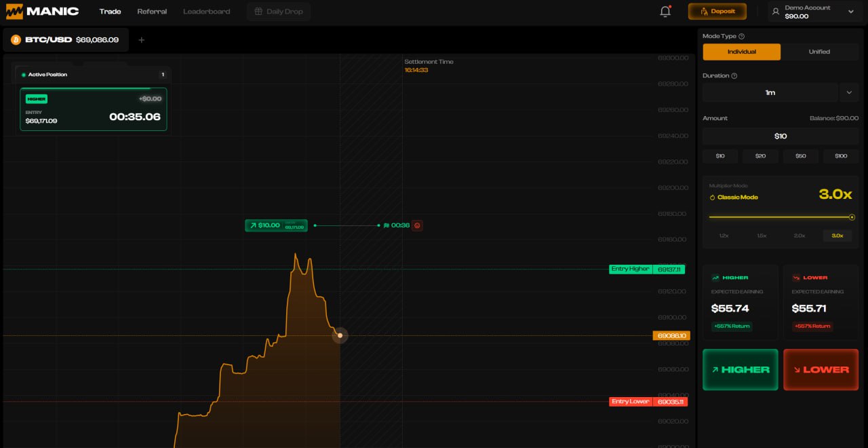868x448 pixels.
Task: Select the 2.0x multiplier option
Action: pos(800,236)
